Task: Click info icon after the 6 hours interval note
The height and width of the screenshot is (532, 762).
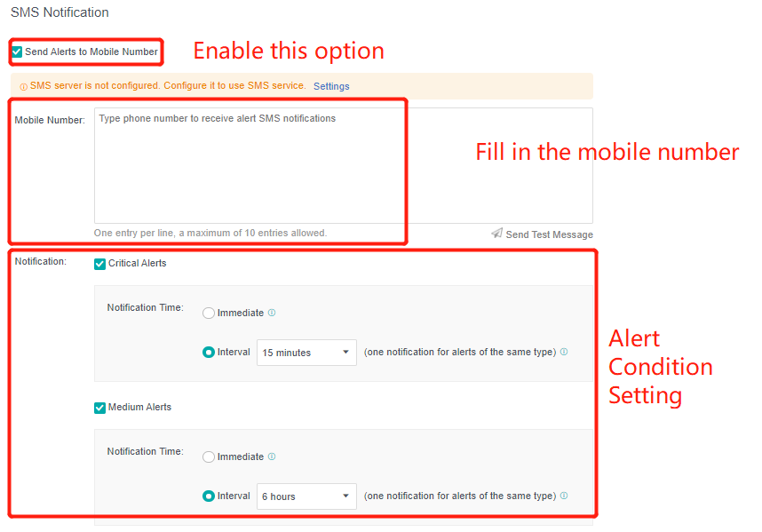Action: [x=564, y=496]
